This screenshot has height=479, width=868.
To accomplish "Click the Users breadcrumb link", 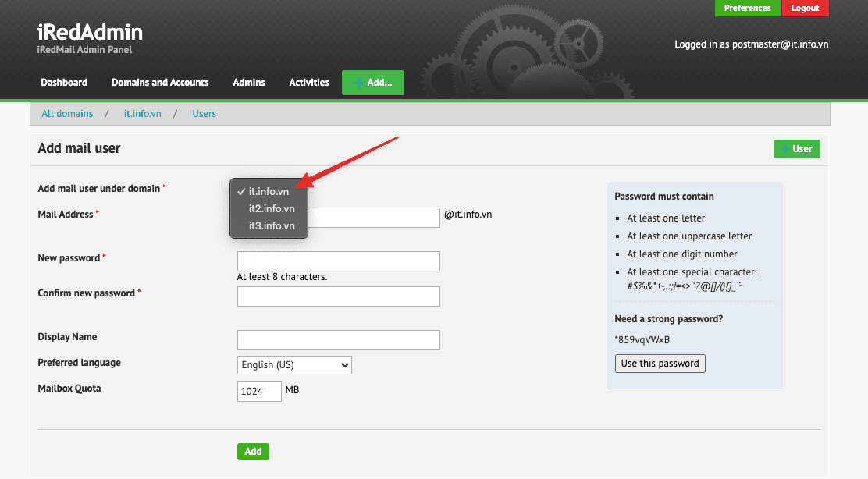I will pos(205,113).
